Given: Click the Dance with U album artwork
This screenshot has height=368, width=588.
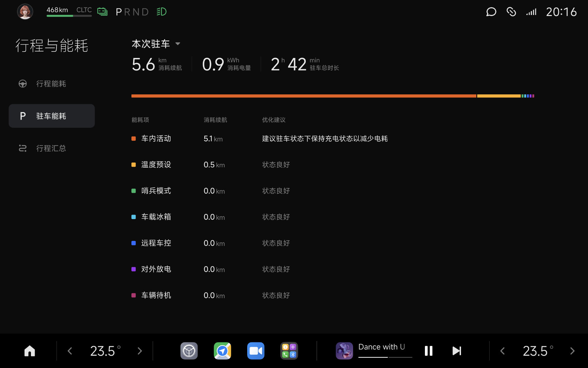Looking at the screenshot, I should (344, 351).
